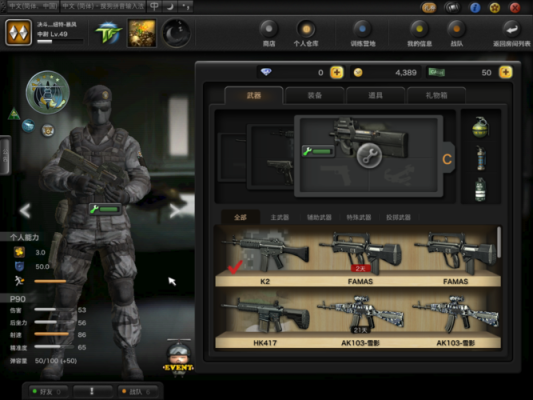Screen dimensions: 533x400
Task: Open the 个人仓库 personal warehouse
Action: pos(306,33)
